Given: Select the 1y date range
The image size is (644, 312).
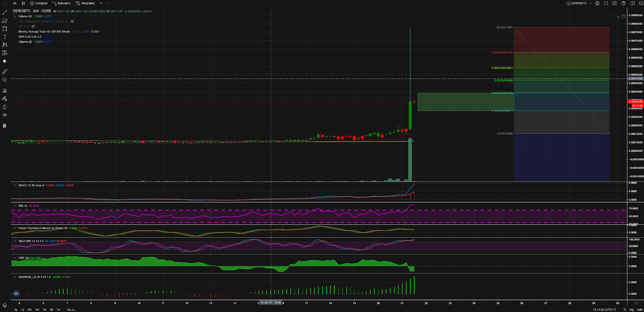Looking at the screenshot, I should [23, 310].
